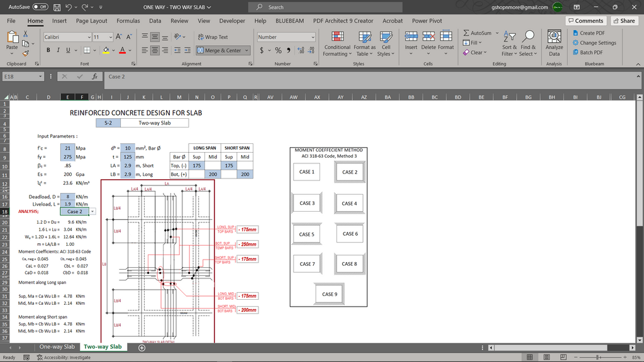Open Format as Table gallery
This screenshot has width=644, height=362.
tap(365, 44)
